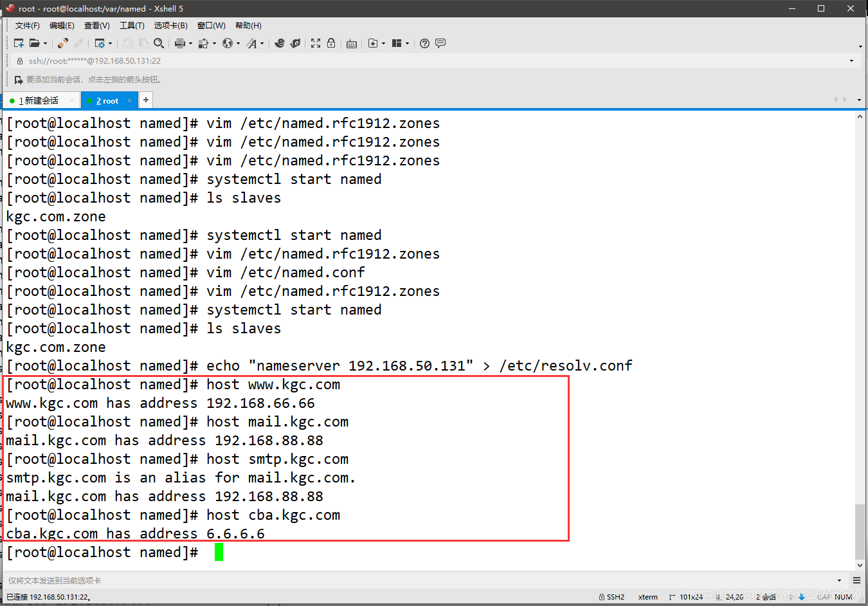Click the 'cba.kgc.com has address 6.6.6.6' line
The height and width of the screenshot is (606, 868).
[135, 533]
